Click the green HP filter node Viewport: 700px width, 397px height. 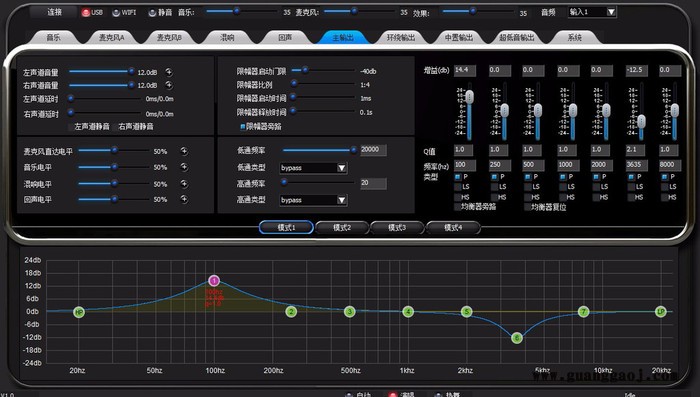click(x=79, y=312)
